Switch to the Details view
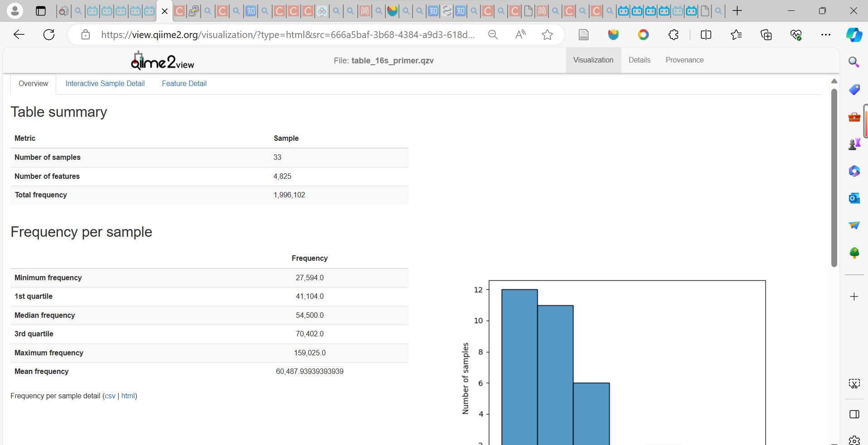Screen dimensions: 868x445 (x=639, y=60)
